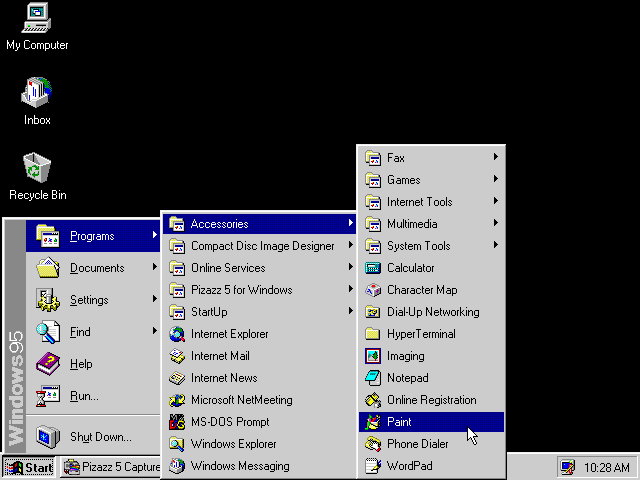The height and width of the screenshot is (480, 640).
Task: Click the StartUp folder icon
Action: (x=177, y=312)
